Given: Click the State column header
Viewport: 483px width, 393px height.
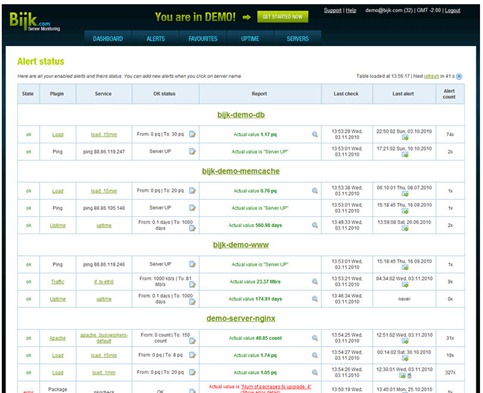Looking at the screenshot, I should point(28,94).
